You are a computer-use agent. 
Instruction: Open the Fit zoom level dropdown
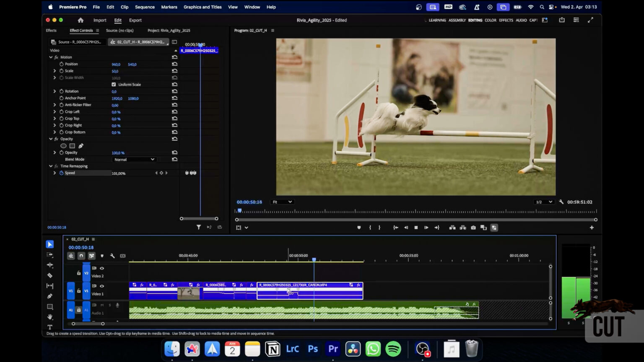(282, 202)
